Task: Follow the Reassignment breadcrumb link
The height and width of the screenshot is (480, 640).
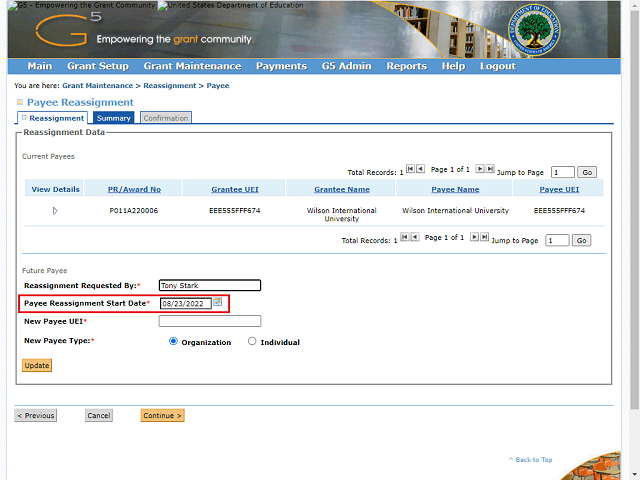Action: pyautogui.click(x=170, y=86)
